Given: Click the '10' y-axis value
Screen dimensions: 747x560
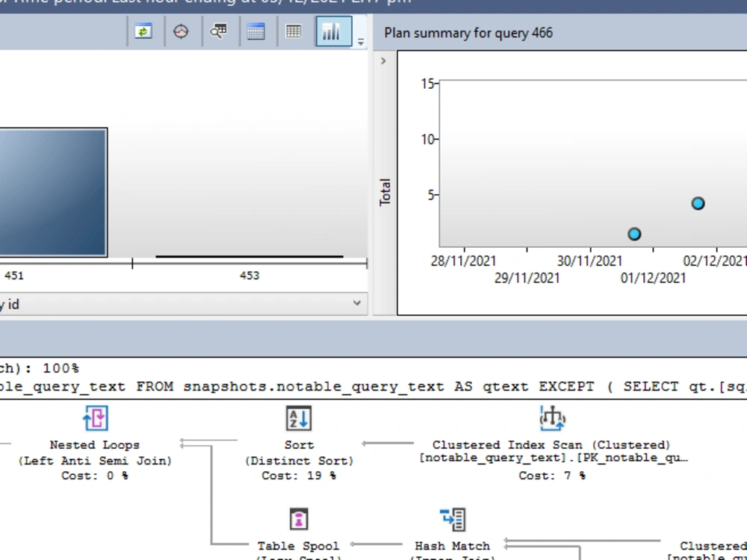Looking at the screenshot, I should pyautogui.click(x=428, y=140).
